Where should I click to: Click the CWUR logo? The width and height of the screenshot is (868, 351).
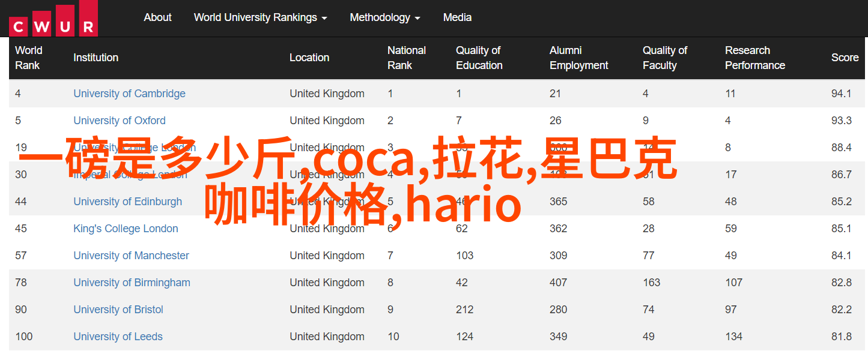[x=53, y=18]
